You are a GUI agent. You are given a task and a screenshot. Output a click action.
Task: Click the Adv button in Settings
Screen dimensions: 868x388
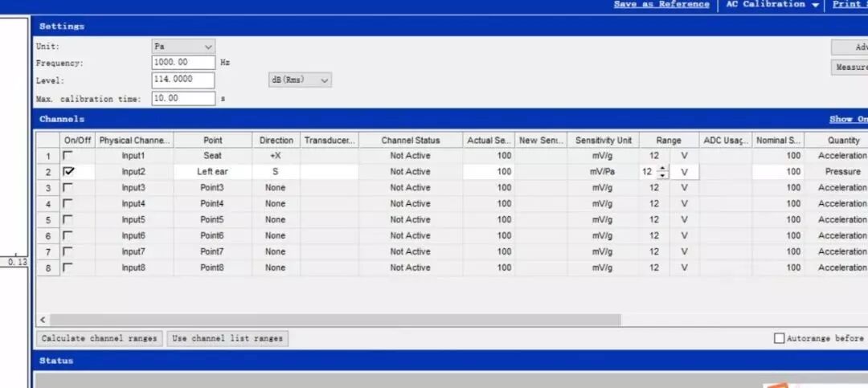(x=850, y=47)
